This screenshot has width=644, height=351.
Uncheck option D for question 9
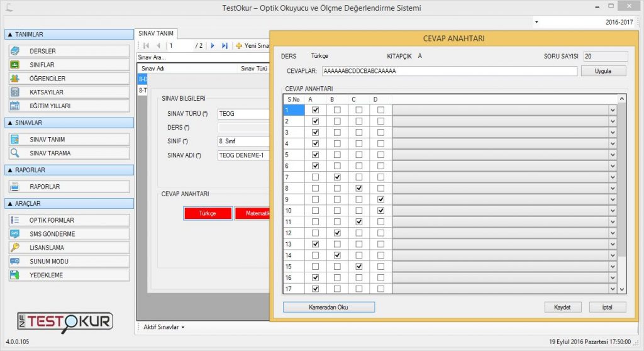(380, 199)
